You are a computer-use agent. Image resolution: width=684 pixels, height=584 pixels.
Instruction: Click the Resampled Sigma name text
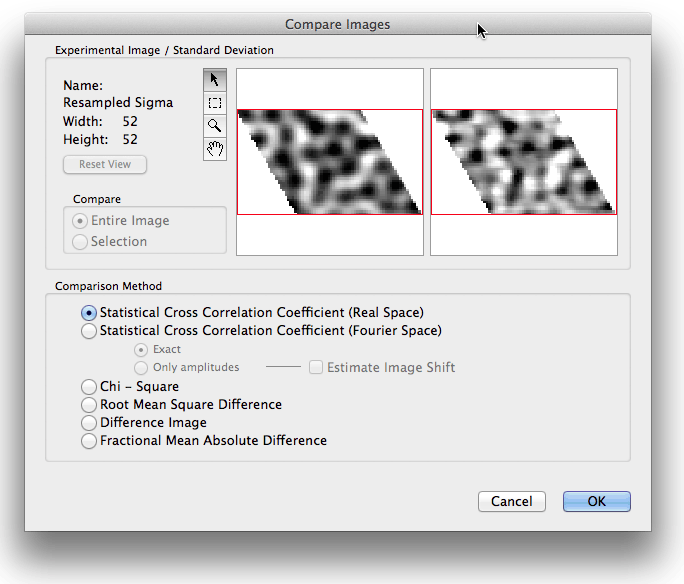(x=118, y=102)
